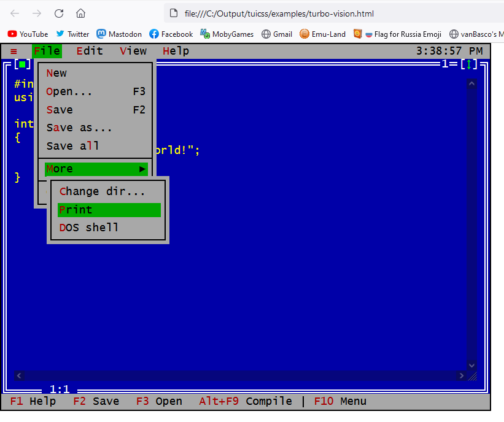Click F1 Help in the status bar
Viewport: 504px width, 422px height.
(33, 401)
